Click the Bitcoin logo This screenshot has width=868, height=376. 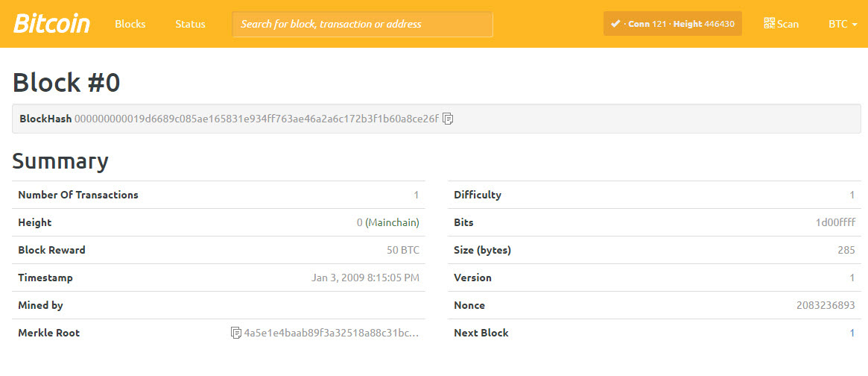tap(51, 24)
